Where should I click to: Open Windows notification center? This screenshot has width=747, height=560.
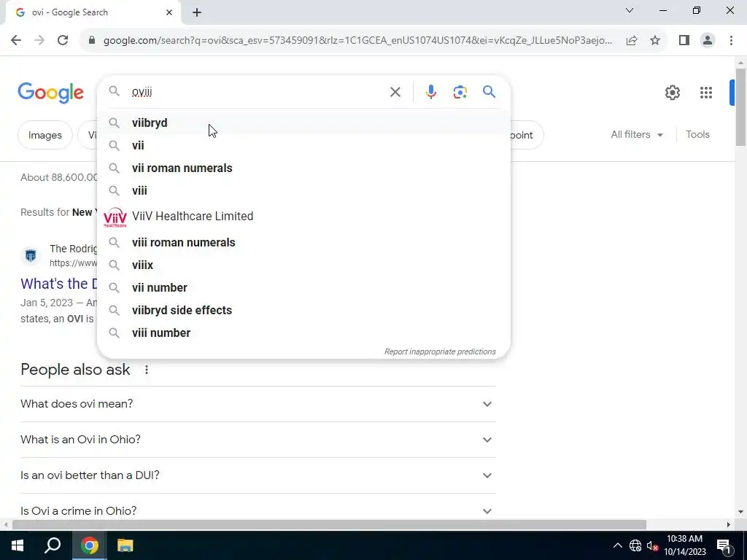point(723,545)
